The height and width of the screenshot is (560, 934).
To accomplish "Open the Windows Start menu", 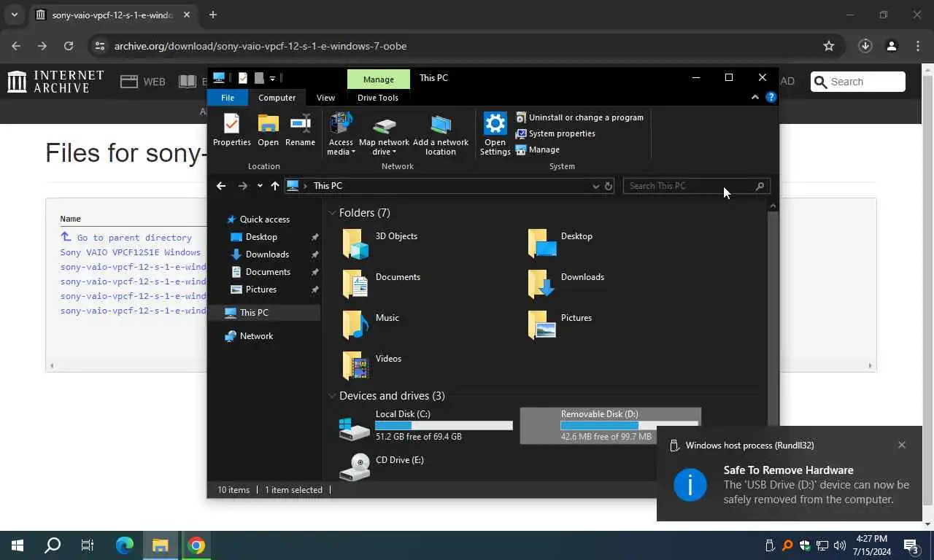I will (18, 545).
